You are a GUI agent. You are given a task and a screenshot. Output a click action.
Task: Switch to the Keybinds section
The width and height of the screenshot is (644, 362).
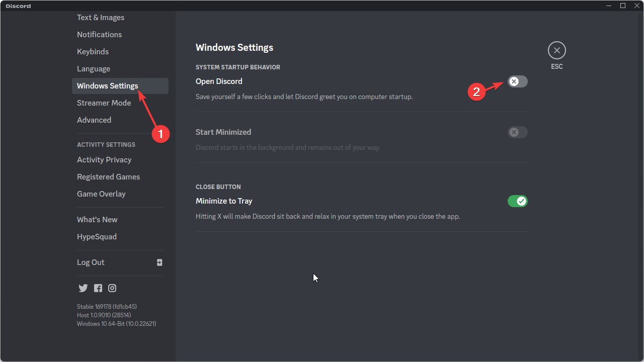(x=93, y=51)
